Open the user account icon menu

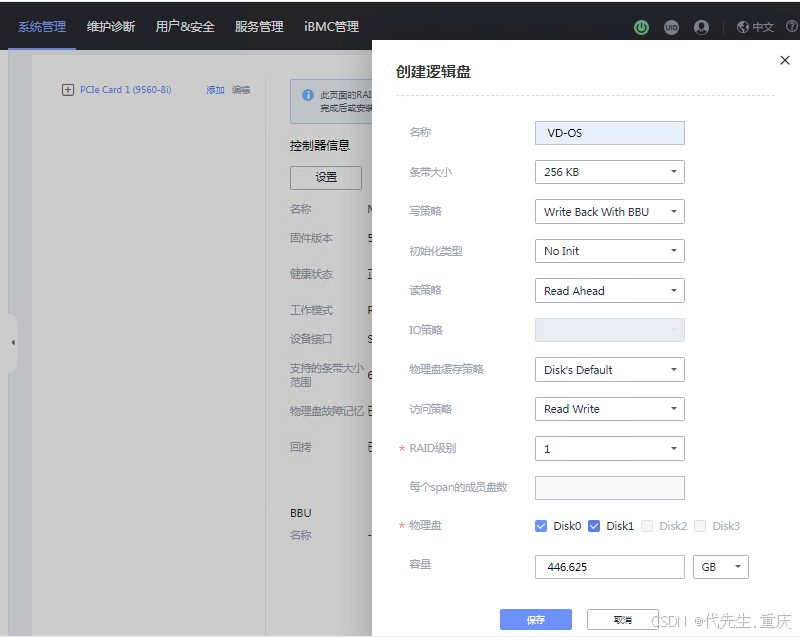coord(701,27)
